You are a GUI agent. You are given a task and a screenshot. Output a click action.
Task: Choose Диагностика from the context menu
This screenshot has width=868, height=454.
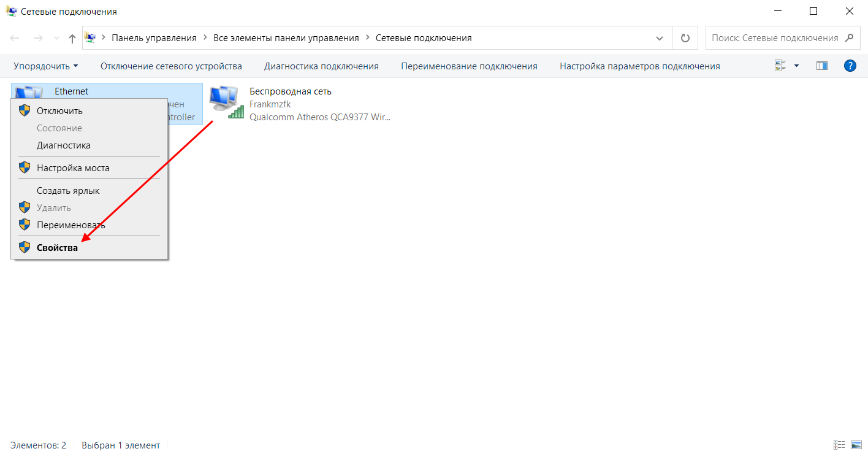click(89, 145)
